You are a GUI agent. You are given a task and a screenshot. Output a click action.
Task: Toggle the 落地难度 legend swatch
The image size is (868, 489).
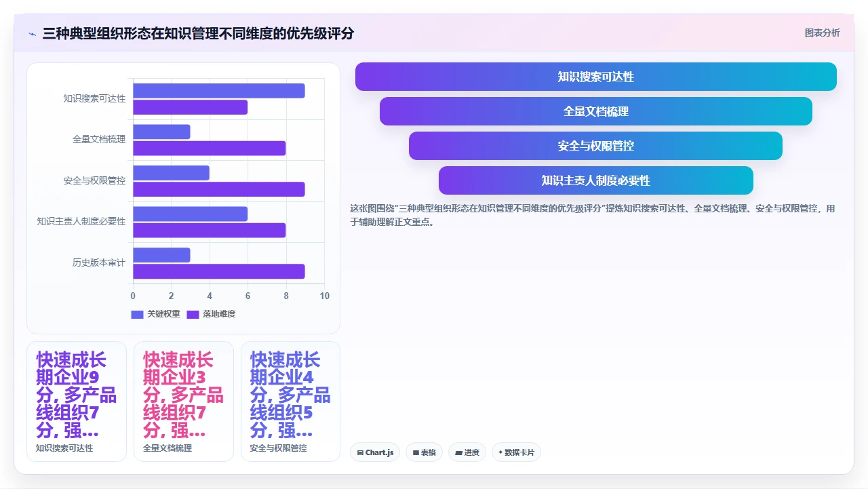193,314
